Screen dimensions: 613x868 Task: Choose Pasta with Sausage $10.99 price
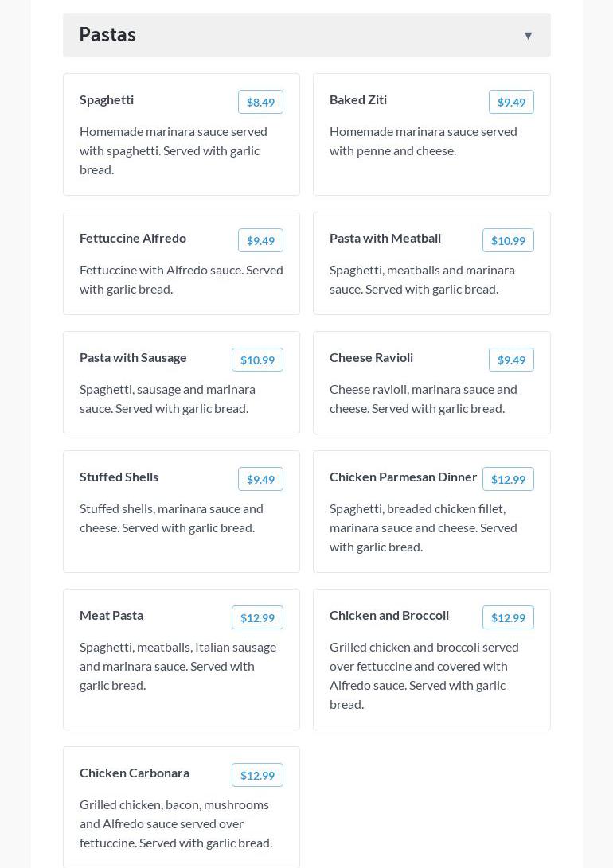click(x=257, y=360)
